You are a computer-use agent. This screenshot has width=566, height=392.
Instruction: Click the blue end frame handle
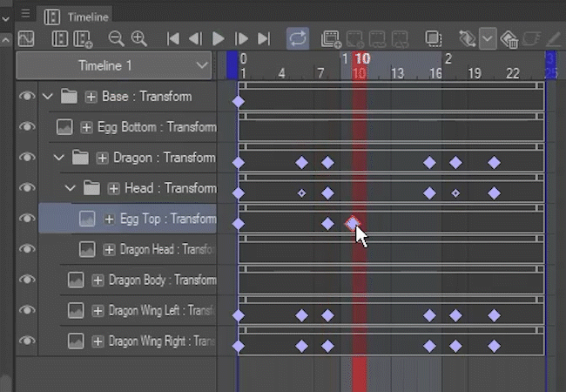pos(551,65)
